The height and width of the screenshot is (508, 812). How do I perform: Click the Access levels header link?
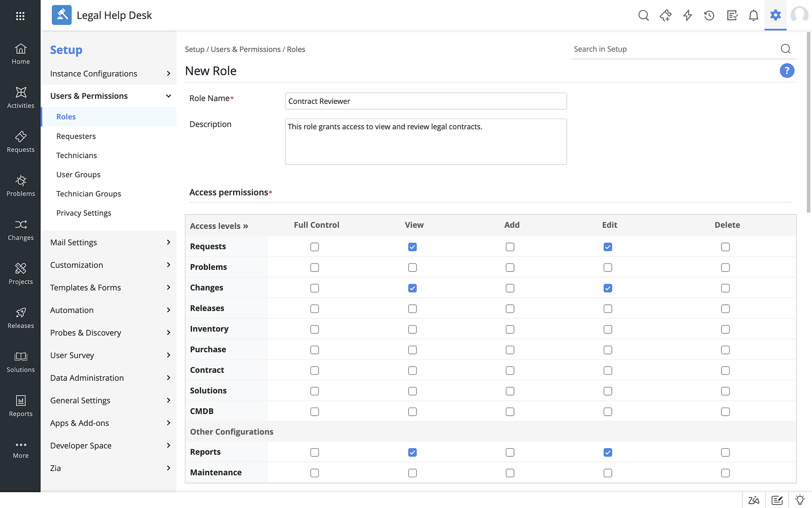219,226
